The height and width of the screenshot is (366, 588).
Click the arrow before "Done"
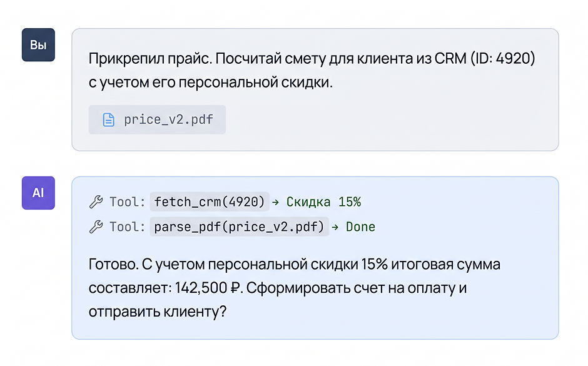(x=335, y=227)
